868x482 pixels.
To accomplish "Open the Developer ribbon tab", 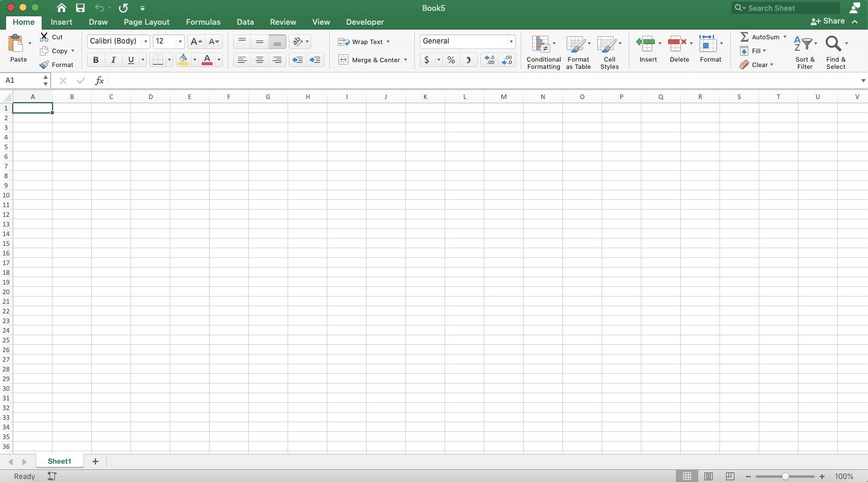I will pyautogui.click(x=365, y=22).
